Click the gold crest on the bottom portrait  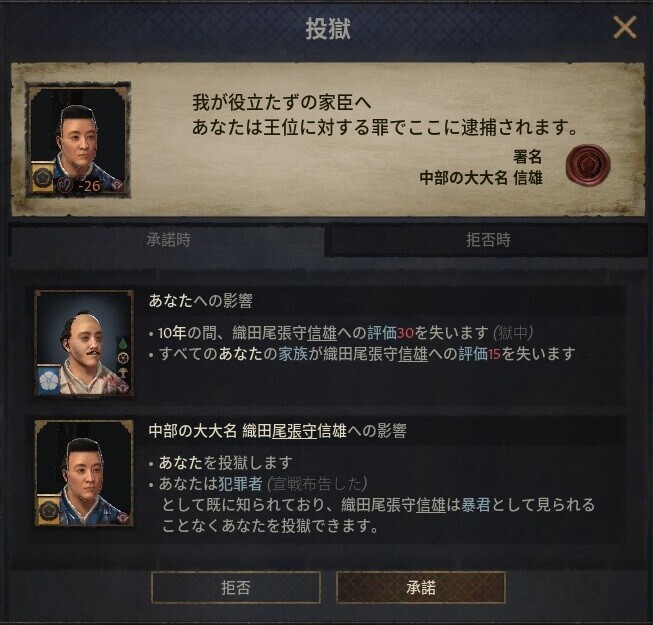point(49,510)
